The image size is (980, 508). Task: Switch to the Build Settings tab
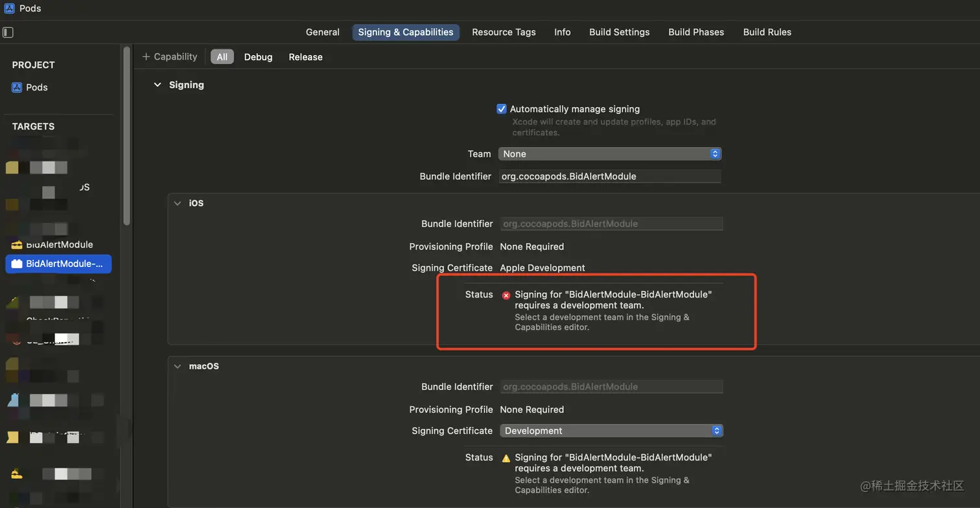[x=619, y=32]
